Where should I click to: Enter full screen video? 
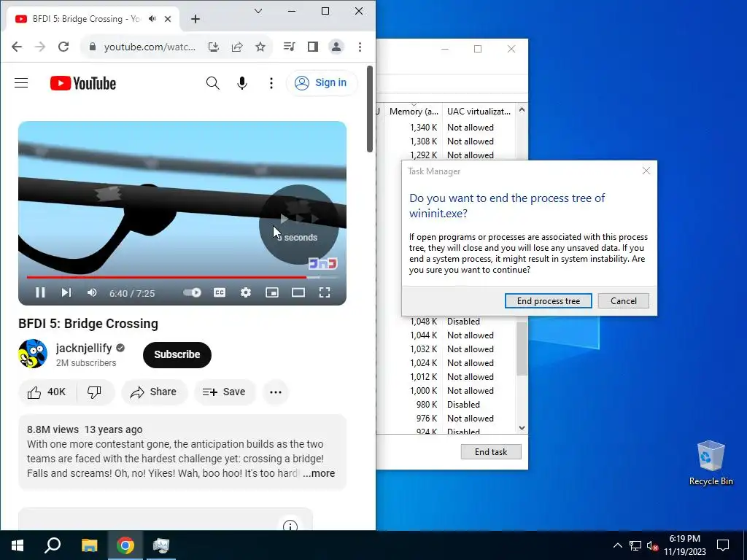click(325, 292)
